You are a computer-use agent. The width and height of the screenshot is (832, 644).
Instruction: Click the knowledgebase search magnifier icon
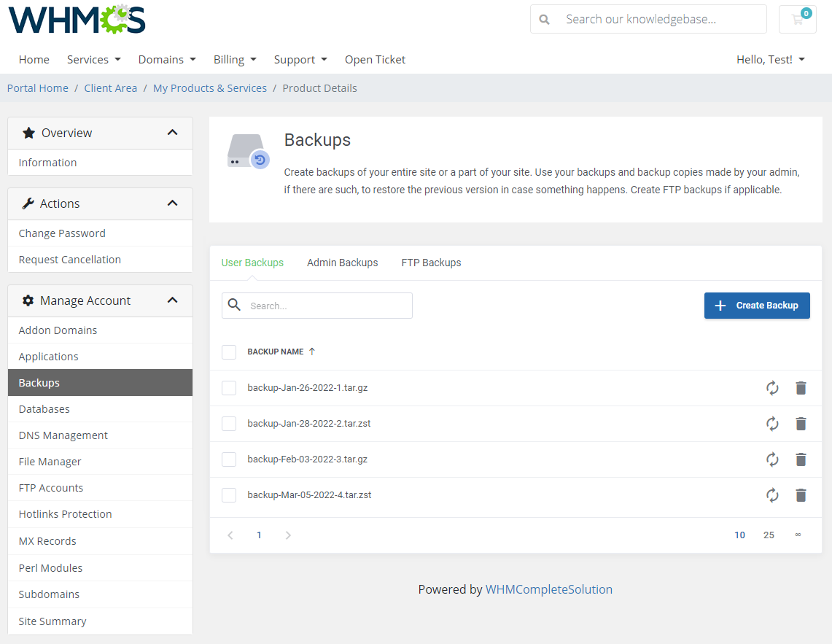[544, 18]
